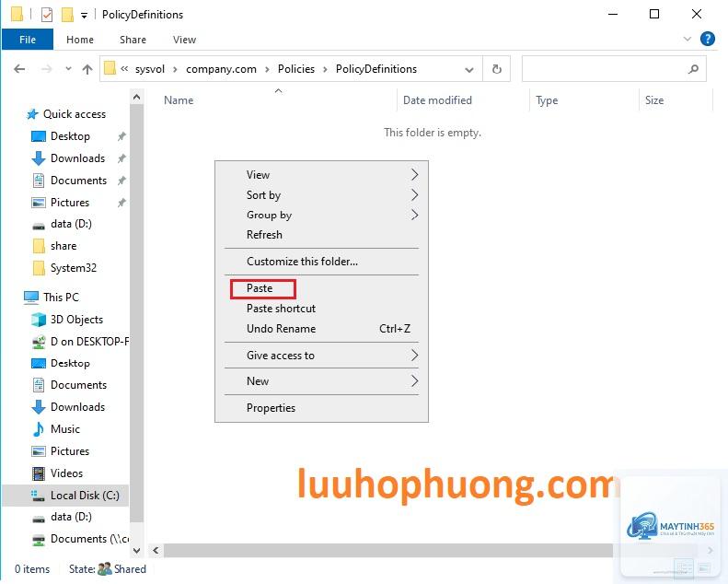
Task: Select Undo Rename in the context menu
Action: pos(321,329)
